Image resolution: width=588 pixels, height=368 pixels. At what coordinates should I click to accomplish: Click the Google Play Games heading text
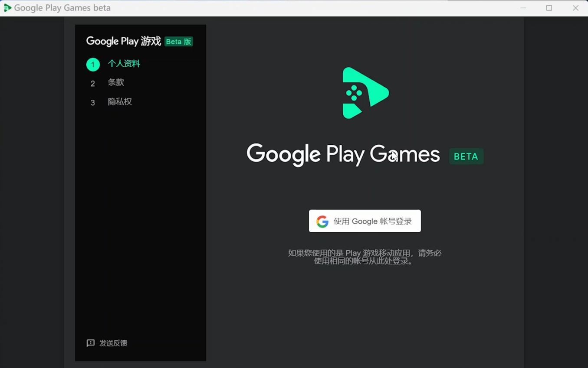[x=343, y=155]
